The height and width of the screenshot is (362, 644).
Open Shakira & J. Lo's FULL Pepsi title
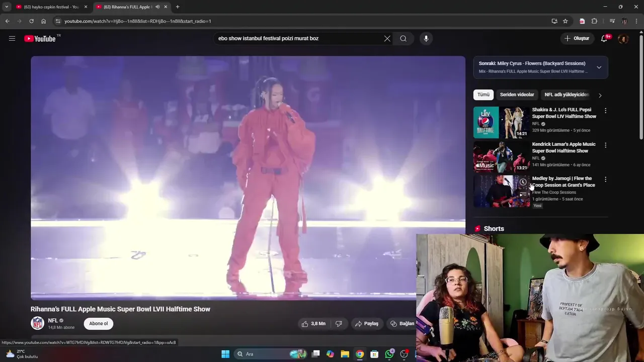564,113
